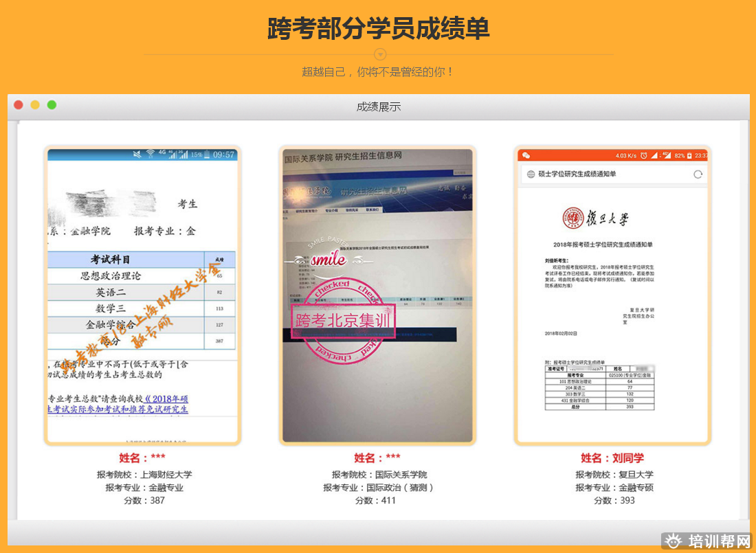The width and height of the screenshot is (756, 553).
Task: Click the yellow minimize dot in window bar
Action: click(35, 105)
